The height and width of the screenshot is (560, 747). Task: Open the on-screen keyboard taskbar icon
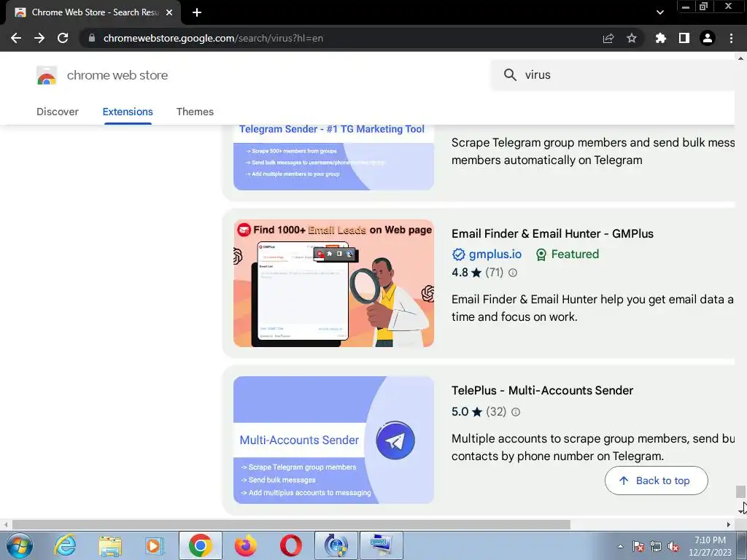point(381,545)
